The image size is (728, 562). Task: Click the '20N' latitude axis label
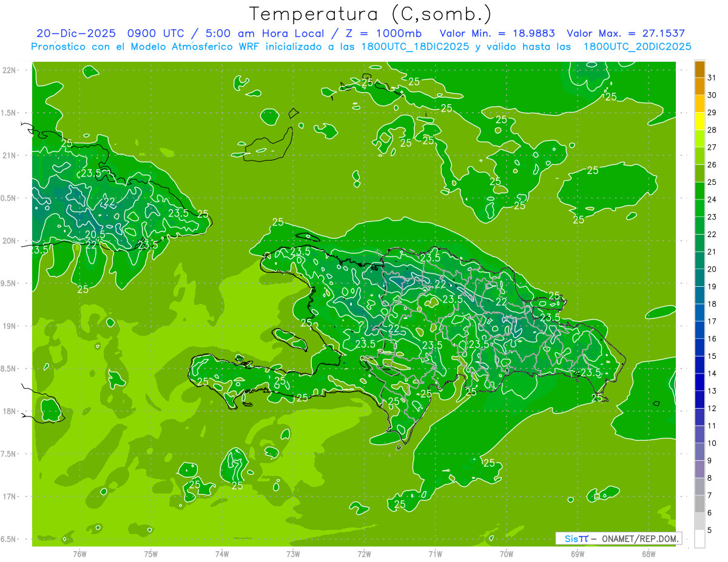point(10,241)
